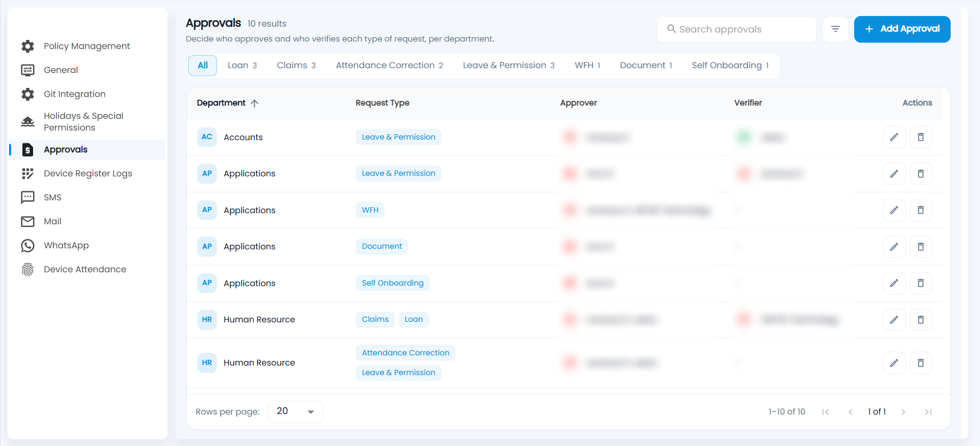The image size is (980, 446).
Task: Click the Attendance Correction tag
Action: point(405,353)
